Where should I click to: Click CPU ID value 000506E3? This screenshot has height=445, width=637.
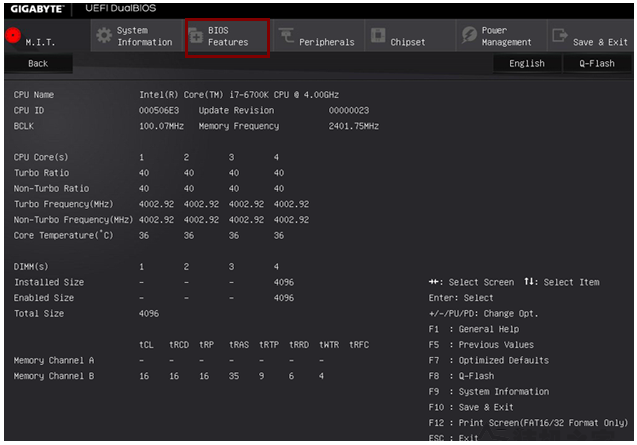(159, 111)
